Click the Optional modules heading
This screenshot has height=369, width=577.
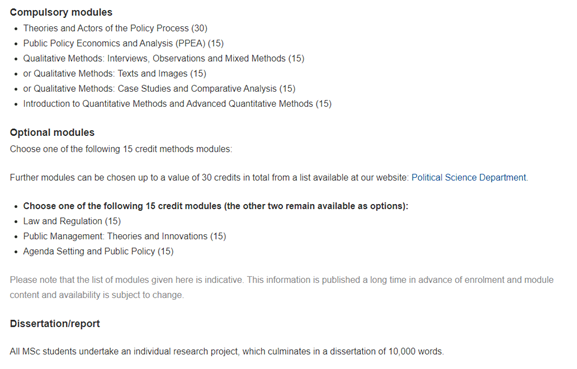tap(52, 132)
